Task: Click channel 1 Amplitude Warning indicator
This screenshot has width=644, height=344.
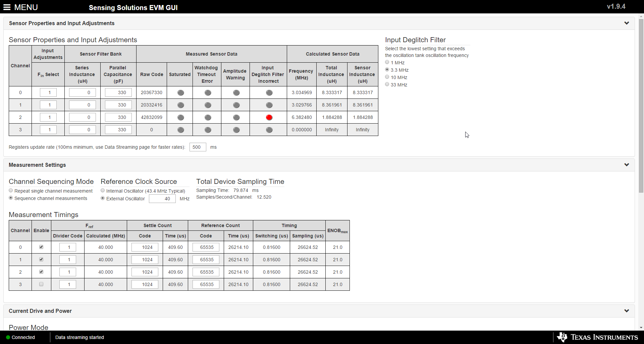Action: 236,105
